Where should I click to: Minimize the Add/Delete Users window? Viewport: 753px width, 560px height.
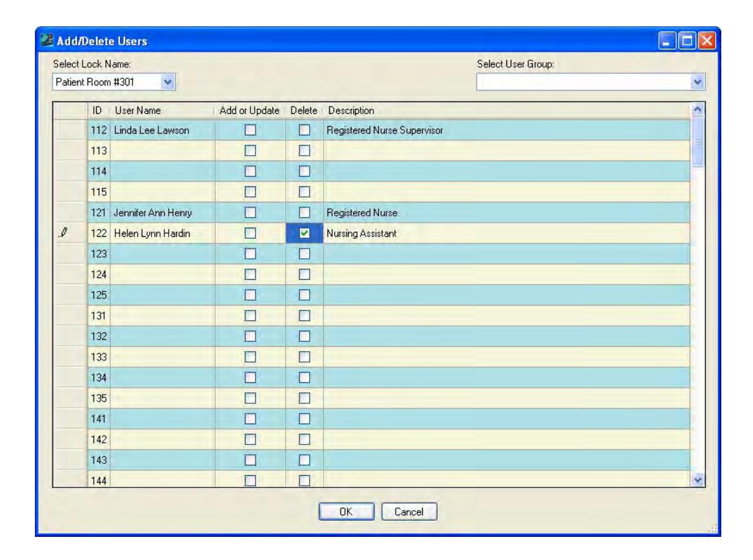(x=667, y=41)
